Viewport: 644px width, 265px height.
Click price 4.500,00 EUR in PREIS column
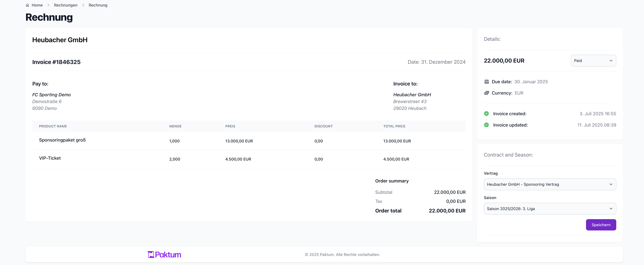click(x=238, y=159)
